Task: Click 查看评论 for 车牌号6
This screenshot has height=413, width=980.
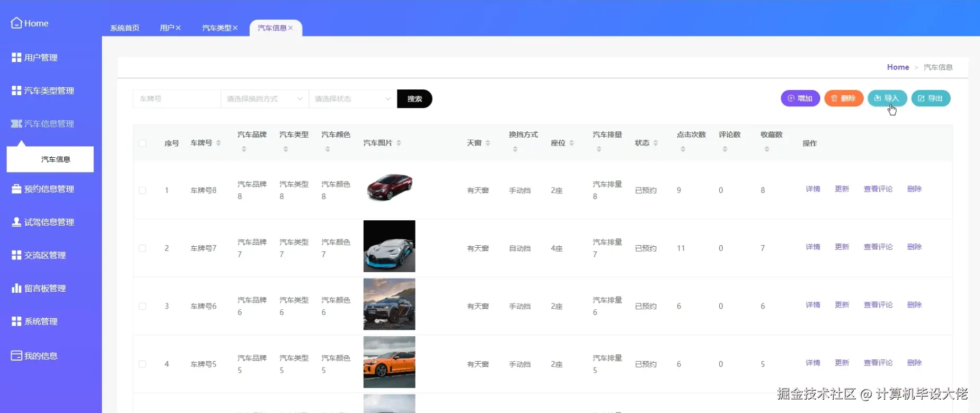Action: click(878, 304)
